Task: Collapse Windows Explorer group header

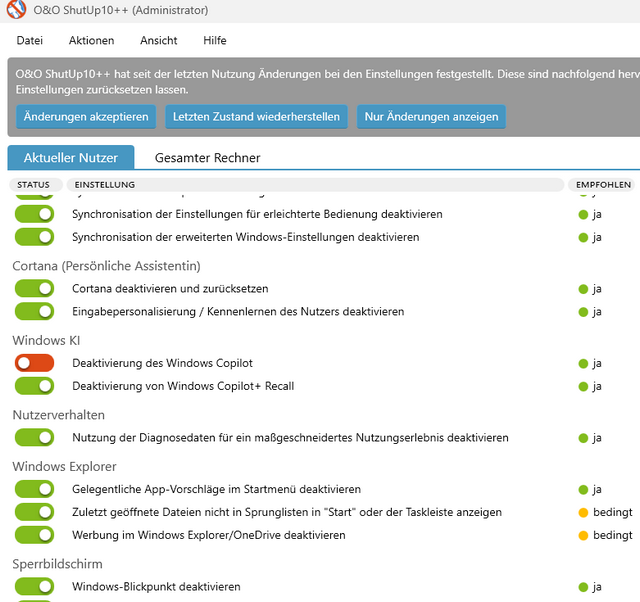Action: tap(64, 466)
